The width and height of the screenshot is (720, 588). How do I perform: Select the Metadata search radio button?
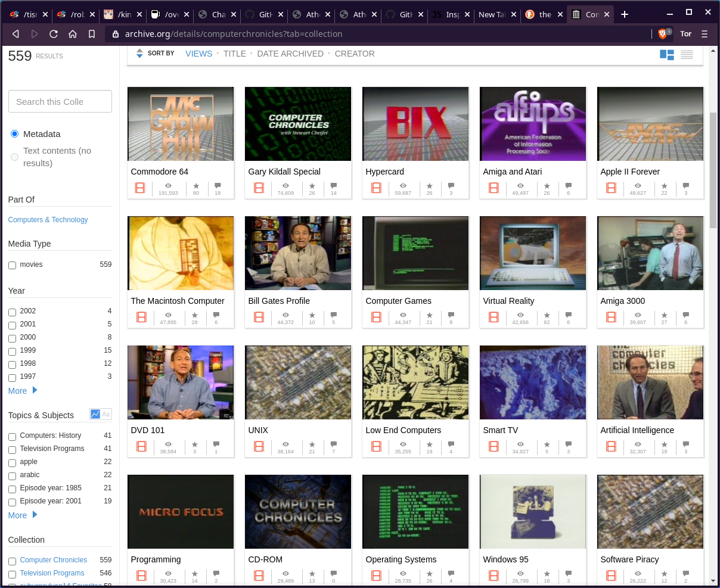click(x=15, y=134)
